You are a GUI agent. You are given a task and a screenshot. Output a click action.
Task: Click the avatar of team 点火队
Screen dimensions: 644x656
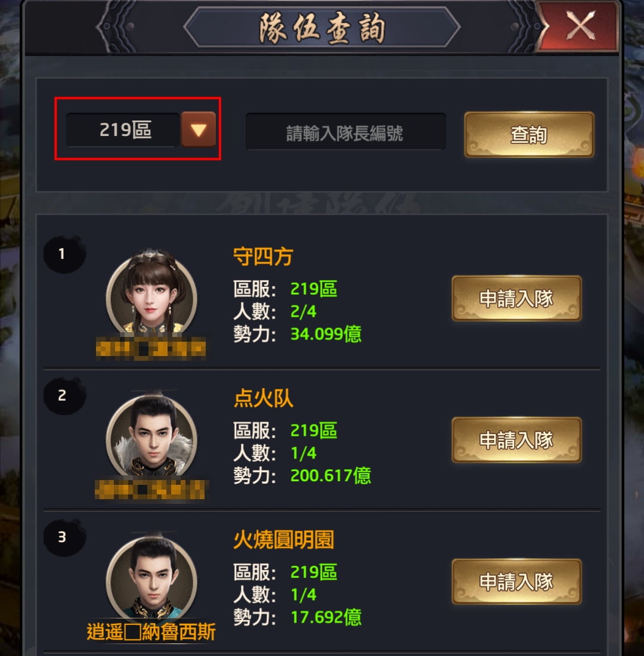(x=151, y=435)
